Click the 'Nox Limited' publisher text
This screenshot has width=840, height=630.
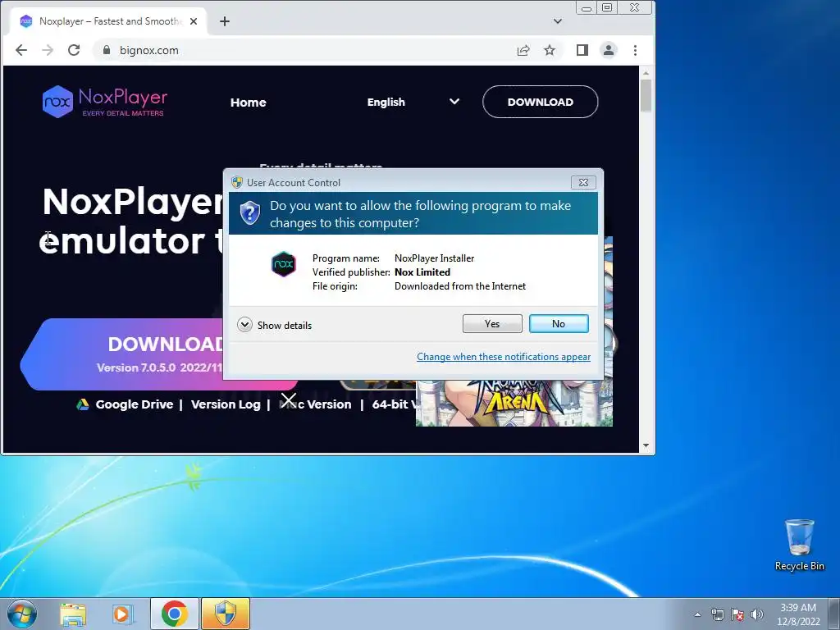pos(422,272)
